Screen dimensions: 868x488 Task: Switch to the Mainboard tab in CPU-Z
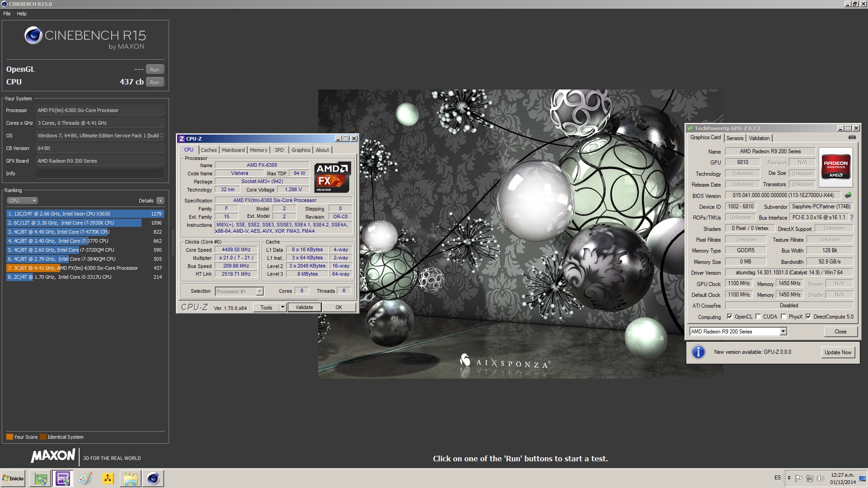pyautogui.click(x=233, y=150)
